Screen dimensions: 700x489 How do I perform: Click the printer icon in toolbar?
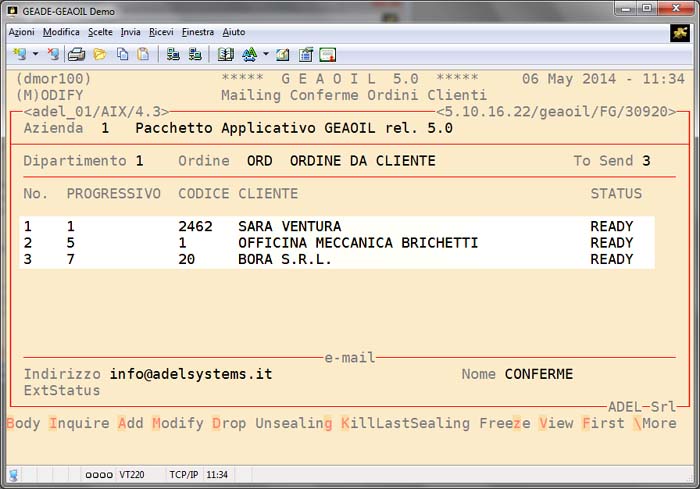click(76, 54)
